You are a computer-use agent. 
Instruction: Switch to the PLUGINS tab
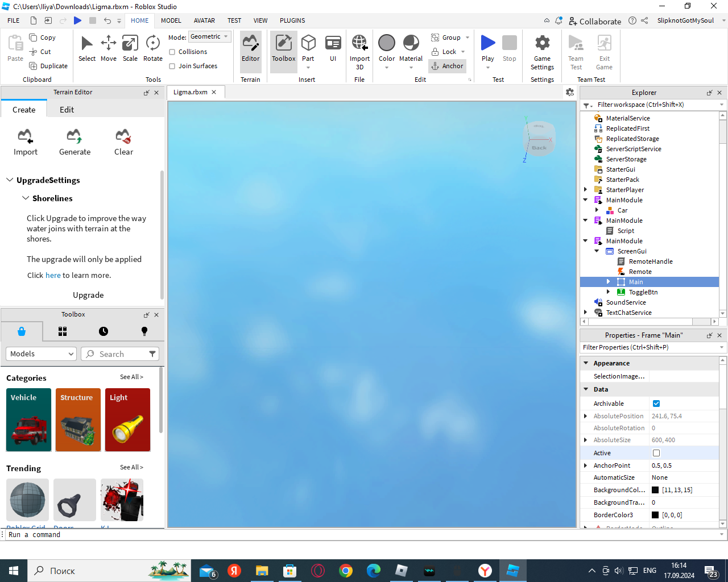tap(292, 20)
